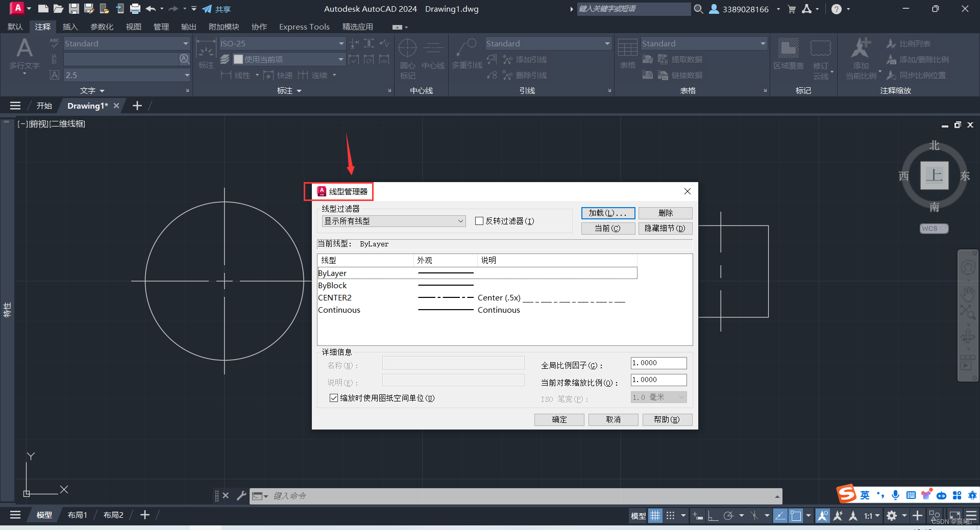This screenshot has width=980, height=530.
Task: Toggle the grid display in status bar
Action: point(655,516)
